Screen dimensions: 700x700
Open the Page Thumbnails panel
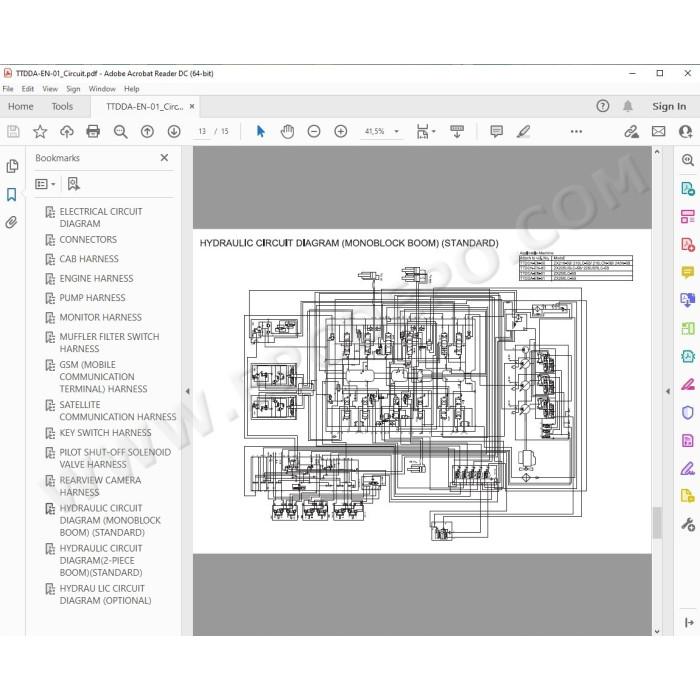point(12,166)
